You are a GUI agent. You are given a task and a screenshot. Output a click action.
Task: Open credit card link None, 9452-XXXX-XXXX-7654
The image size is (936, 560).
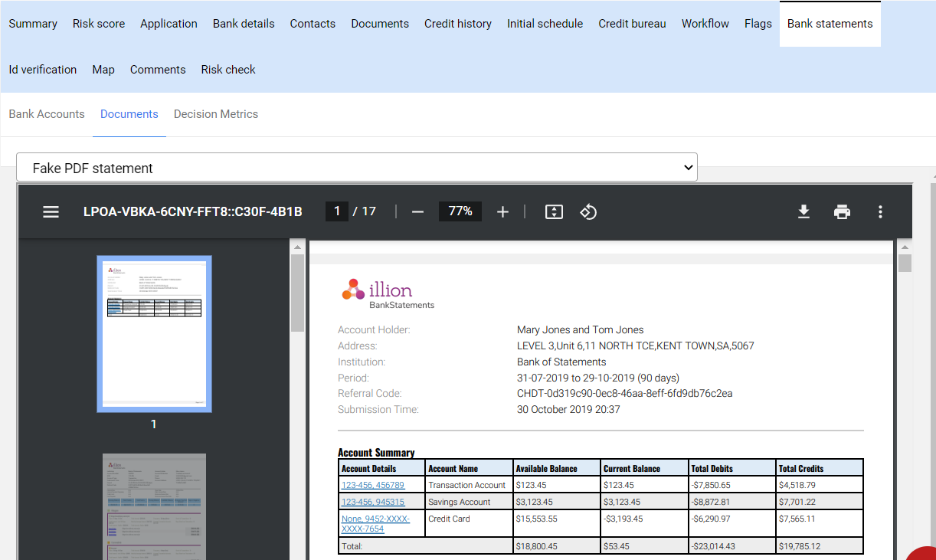point(375,524)
